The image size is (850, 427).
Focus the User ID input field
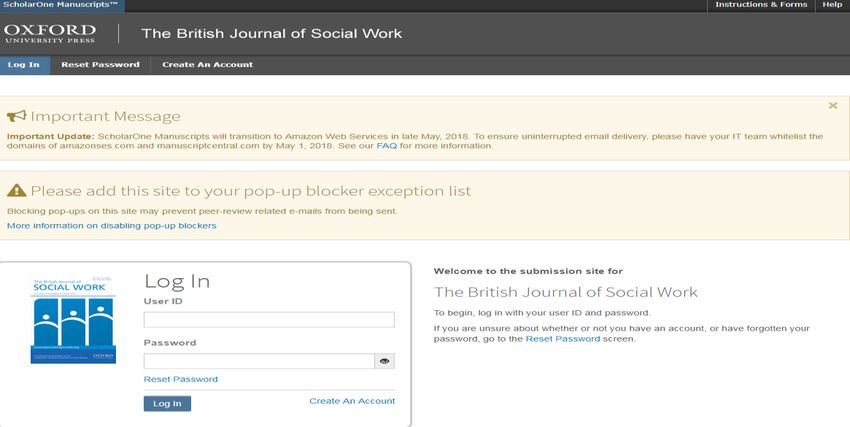point(269,320)
